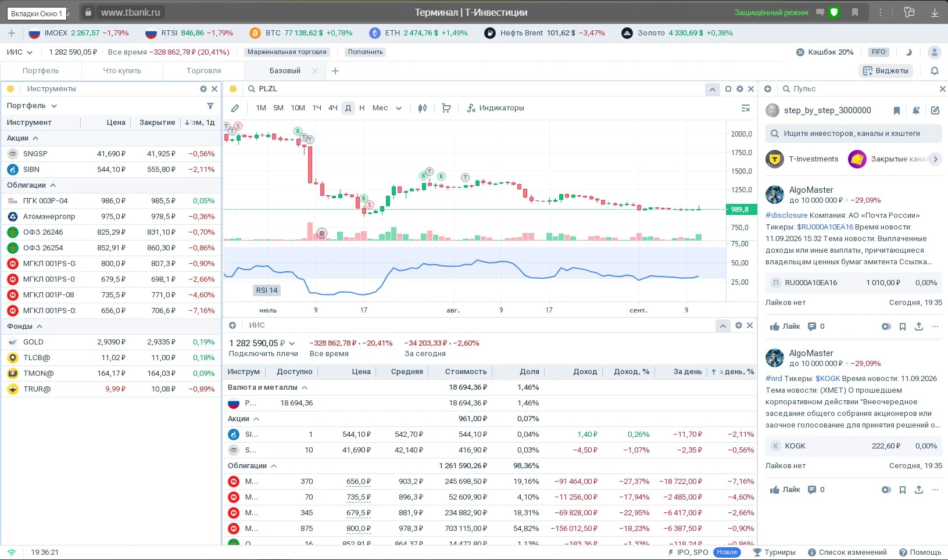Open more options on the KOGK post
The image size is (948, 560).
(935, 490)
